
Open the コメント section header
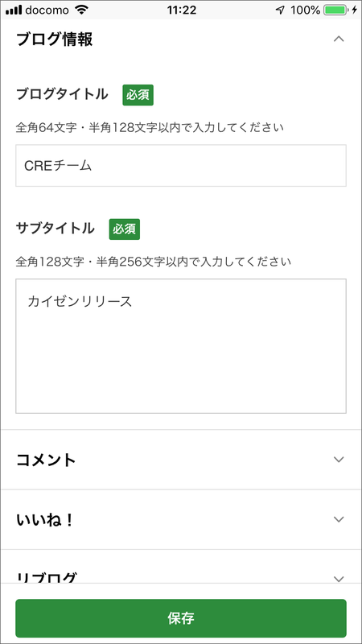tap(181, 460)
